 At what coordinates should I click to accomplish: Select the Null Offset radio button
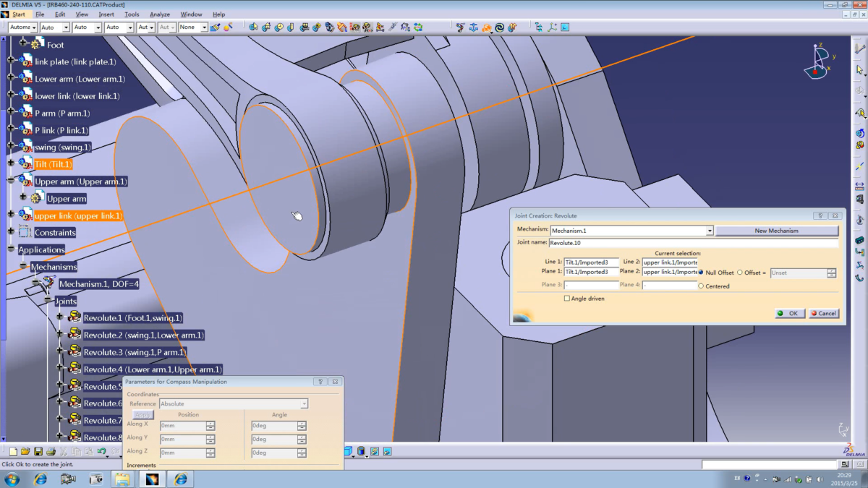point(701,273)
